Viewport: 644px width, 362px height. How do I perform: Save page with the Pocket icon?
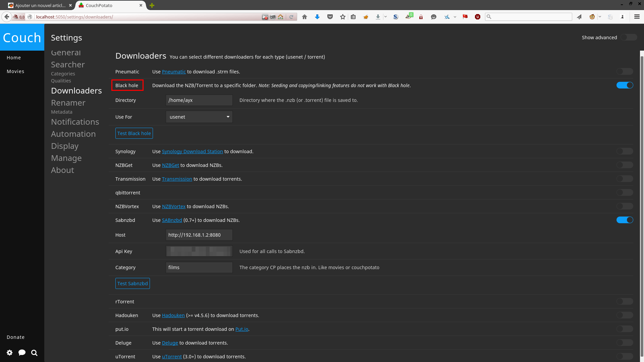pyautogui.click(x=330, y=17)
